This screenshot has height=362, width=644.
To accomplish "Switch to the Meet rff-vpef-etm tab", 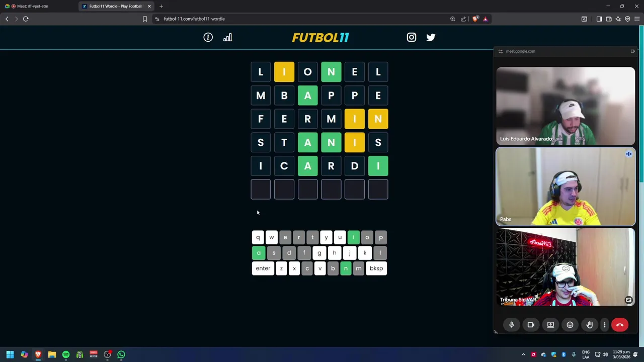I will [38, 6].
